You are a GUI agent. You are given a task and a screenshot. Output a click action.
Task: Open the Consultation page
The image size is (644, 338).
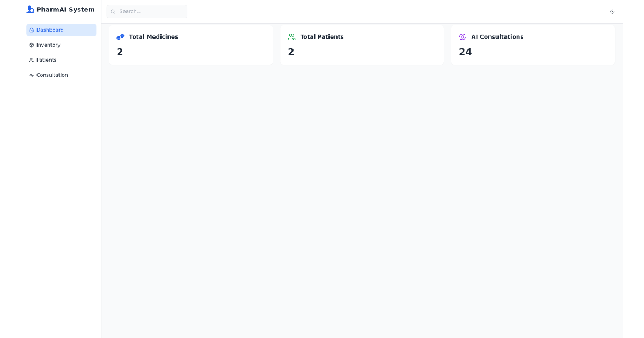(x=52, y=75)
